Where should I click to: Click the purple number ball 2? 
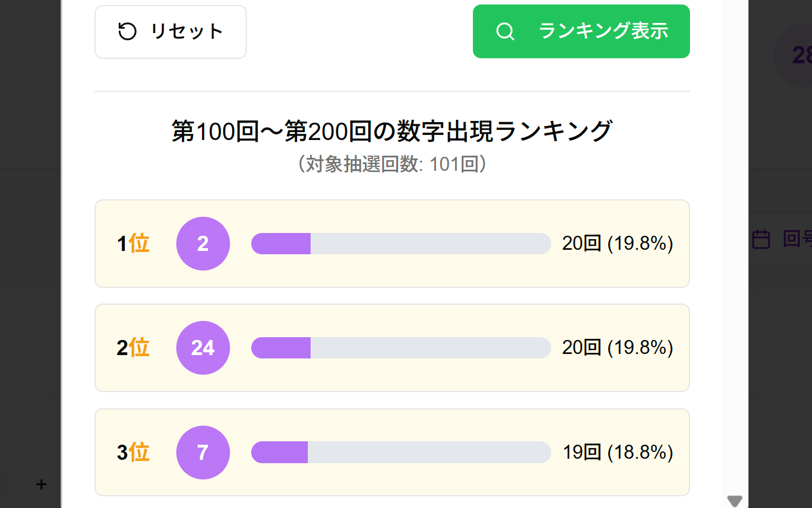click(203, 244)
